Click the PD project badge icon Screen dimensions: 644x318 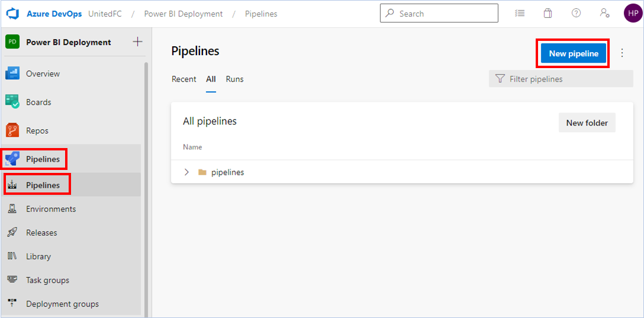12,42
